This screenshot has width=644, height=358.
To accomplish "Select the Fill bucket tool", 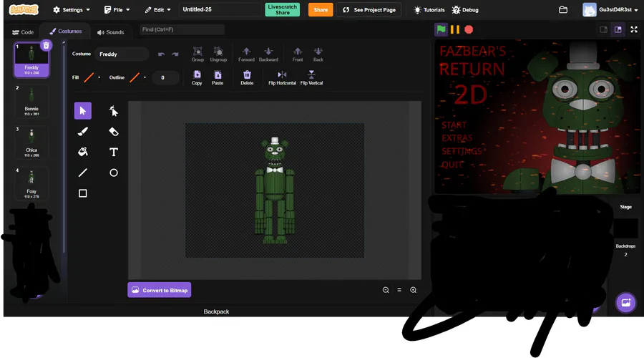I will 82,152.
